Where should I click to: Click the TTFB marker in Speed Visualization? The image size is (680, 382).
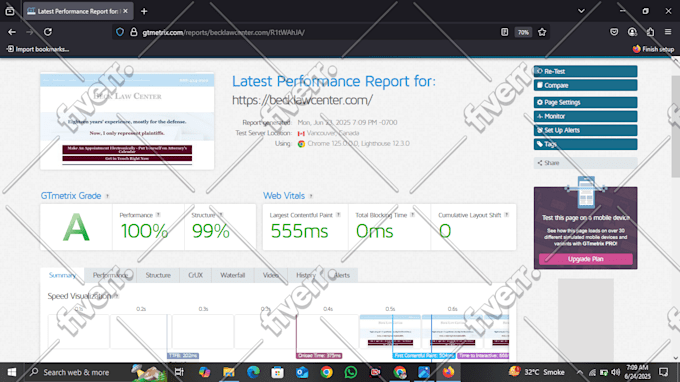coord(183,356)
